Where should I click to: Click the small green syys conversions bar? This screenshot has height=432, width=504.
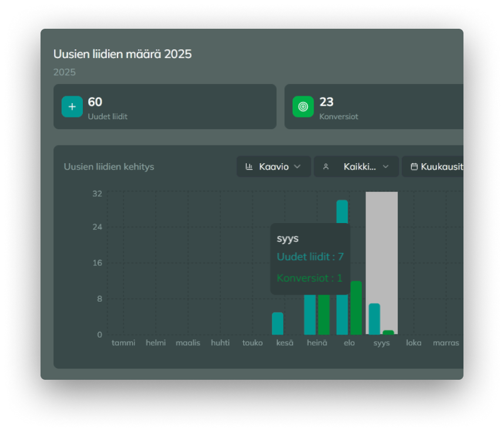click(388, 332)
